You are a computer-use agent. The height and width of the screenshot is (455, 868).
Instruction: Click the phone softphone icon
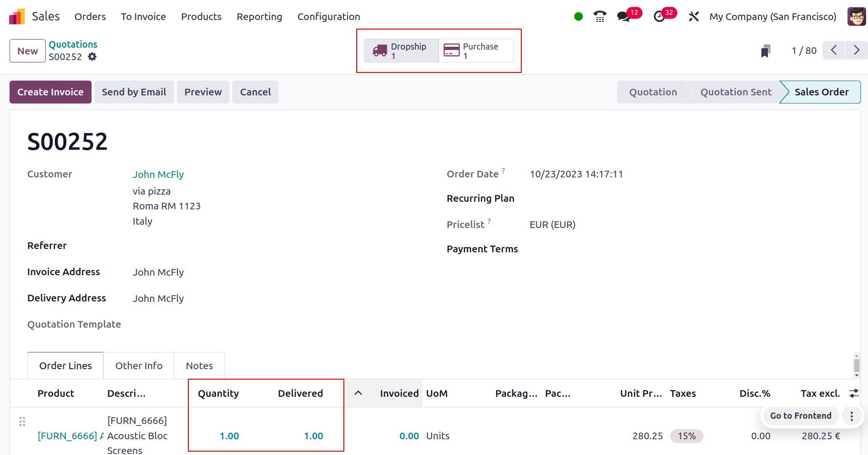(599, 16)
